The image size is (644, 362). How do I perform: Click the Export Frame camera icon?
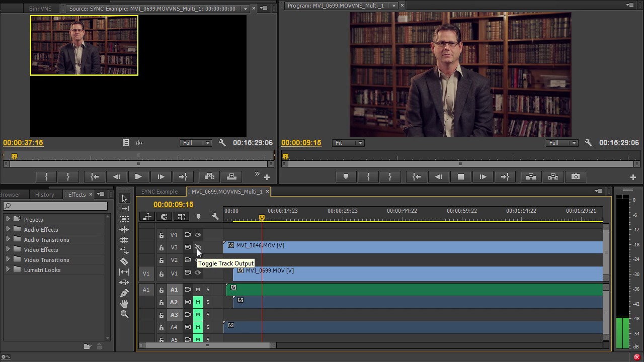coord(575,176)
